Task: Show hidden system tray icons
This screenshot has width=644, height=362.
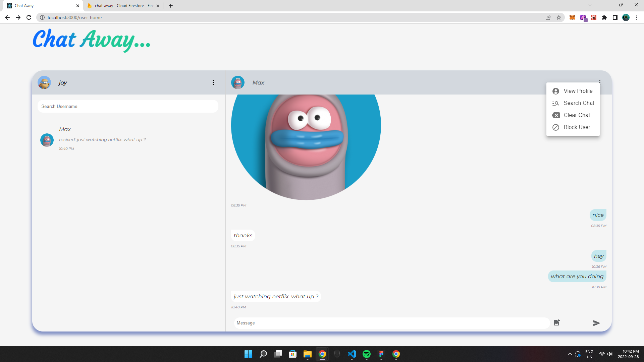Action: coord(570,354)
